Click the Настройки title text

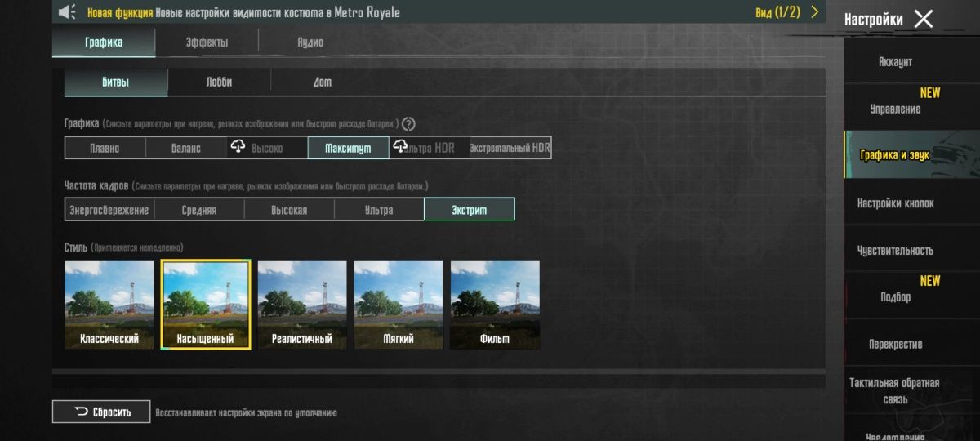(x=873, y=19)
